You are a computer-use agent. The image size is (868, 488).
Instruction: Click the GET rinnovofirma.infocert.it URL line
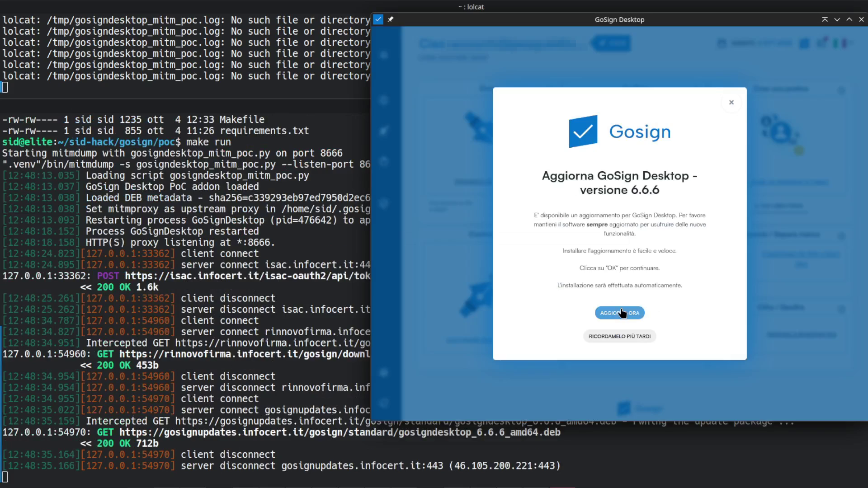(x=244, y=354)
